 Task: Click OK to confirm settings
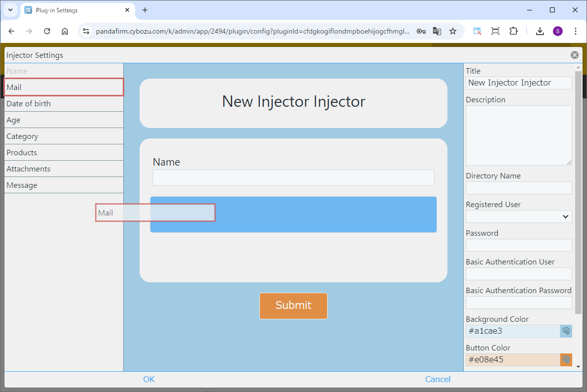(x=148, y=379)
